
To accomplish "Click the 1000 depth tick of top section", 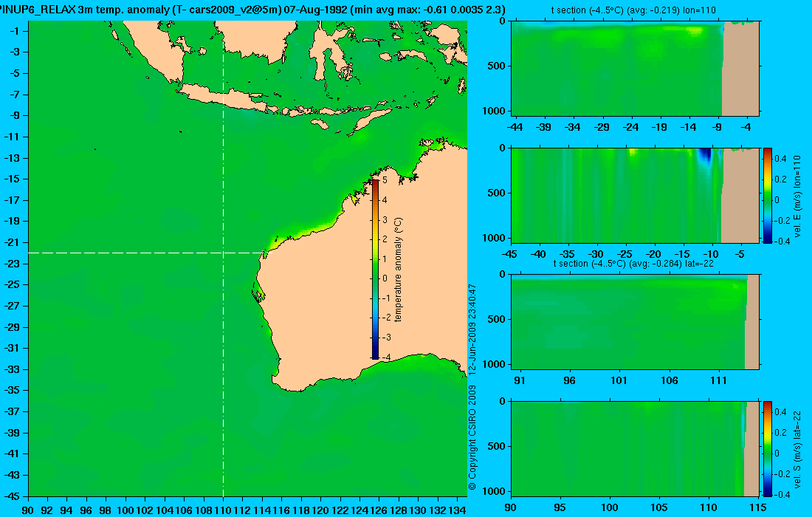I will pyautogui.click(x=494, y=111).
